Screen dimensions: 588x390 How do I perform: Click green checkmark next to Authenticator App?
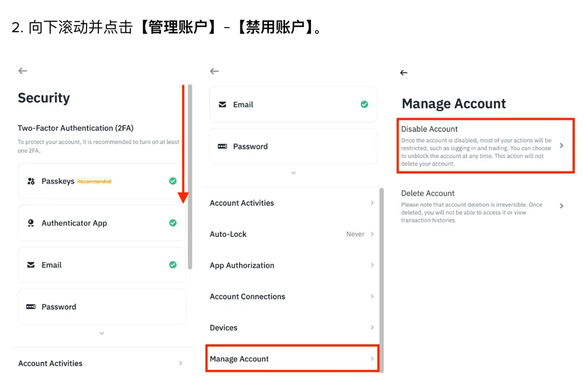[173, 223]
